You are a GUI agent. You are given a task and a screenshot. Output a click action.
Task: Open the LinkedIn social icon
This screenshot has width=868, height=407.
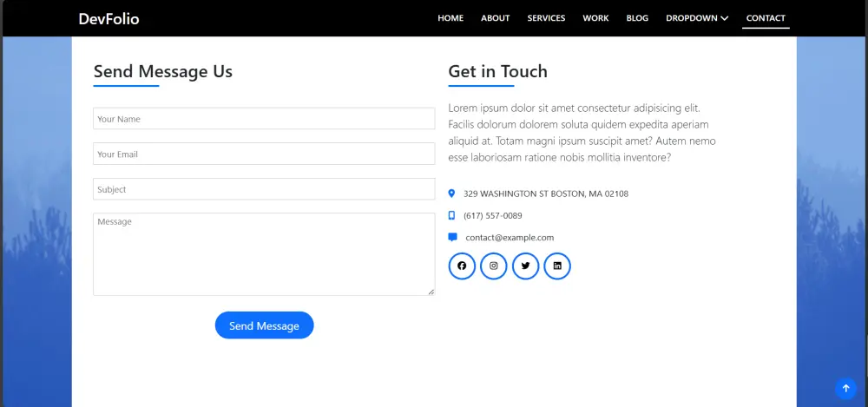tap(557, 266)
